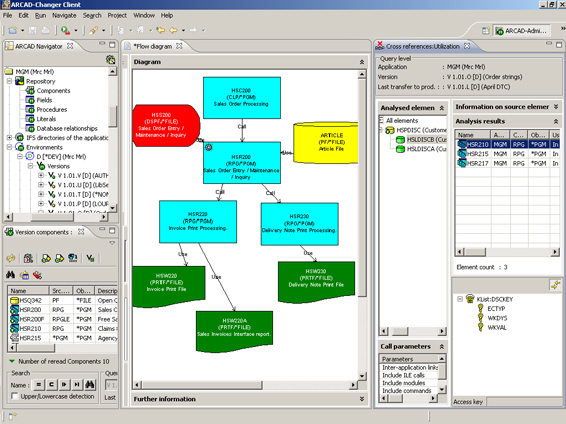Switch to the Flow diagram tab
This screenshot has width=566, height=424.
point(153,46)
